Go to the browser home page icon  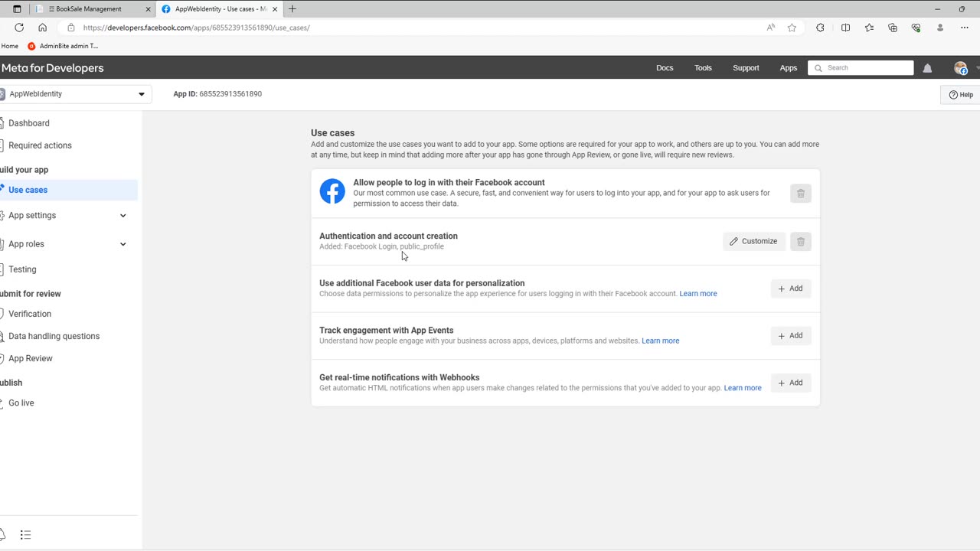[x=42, y=28]
